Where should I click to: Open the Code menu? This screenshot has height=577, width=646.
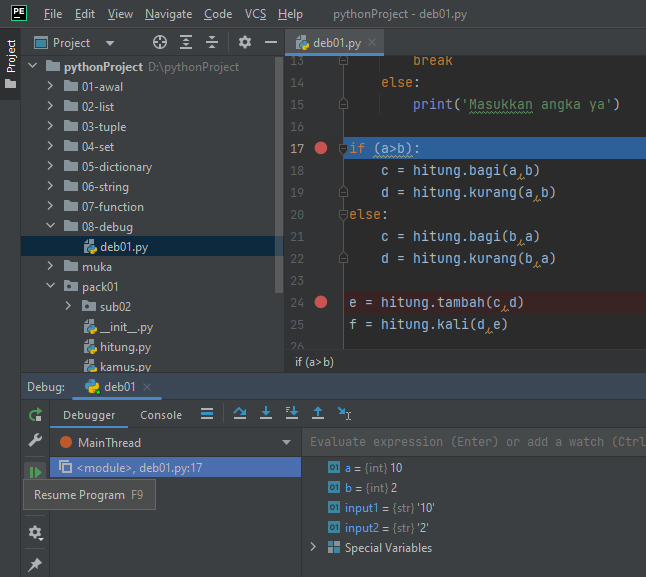218,14
